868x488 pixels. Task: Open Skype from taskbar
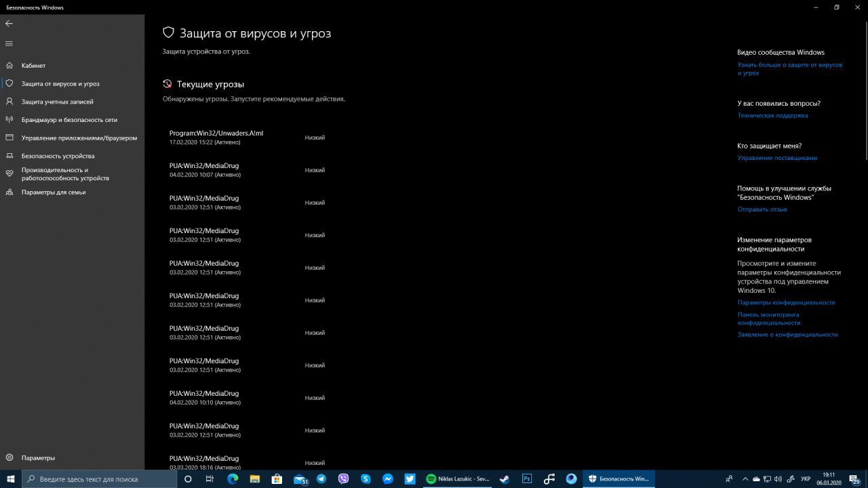[366, 479]
